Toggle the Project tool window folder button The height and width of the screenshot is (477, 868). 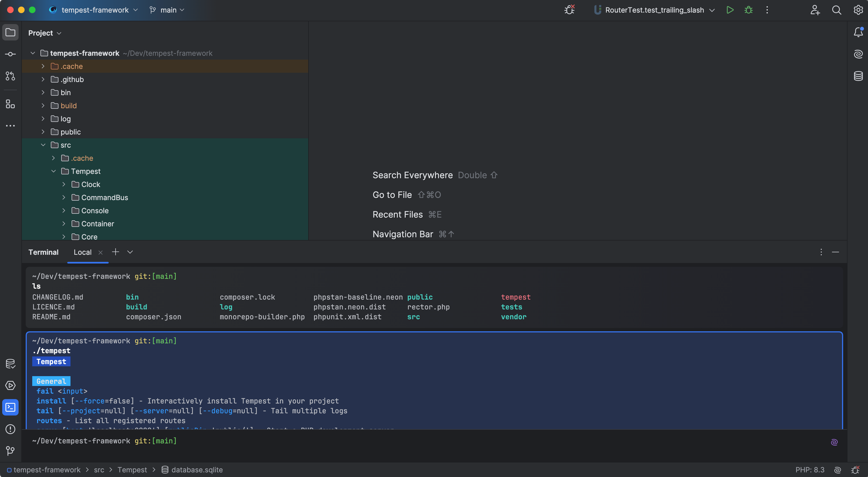pyautogui.click(x=10, y=32)
